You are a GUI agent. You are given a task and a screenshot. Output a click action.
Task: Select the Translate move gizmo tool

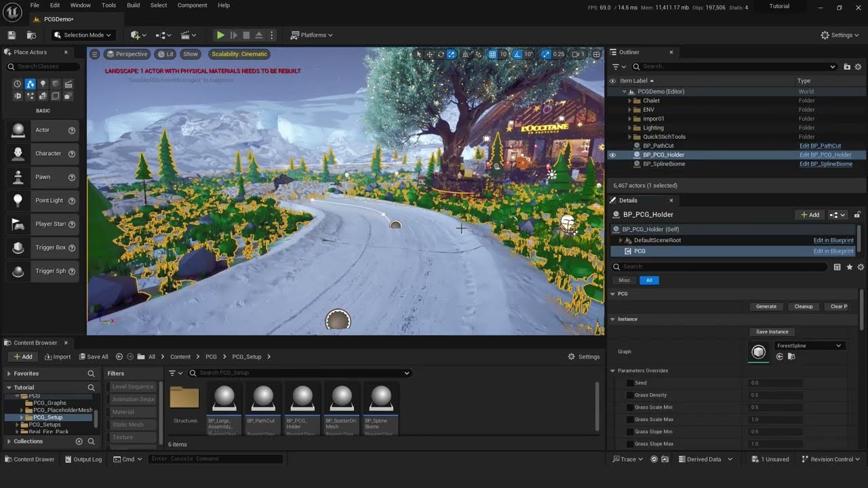430,54
